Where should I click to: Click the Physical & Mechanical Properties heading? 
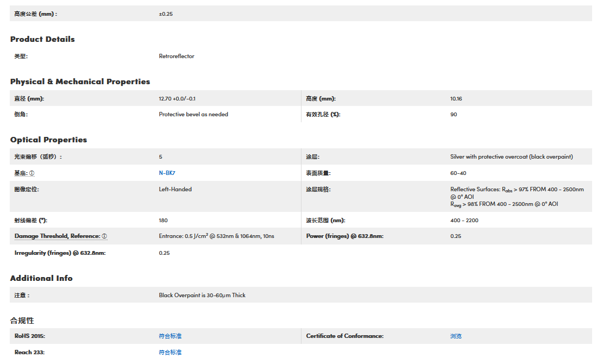click(80, 81)
